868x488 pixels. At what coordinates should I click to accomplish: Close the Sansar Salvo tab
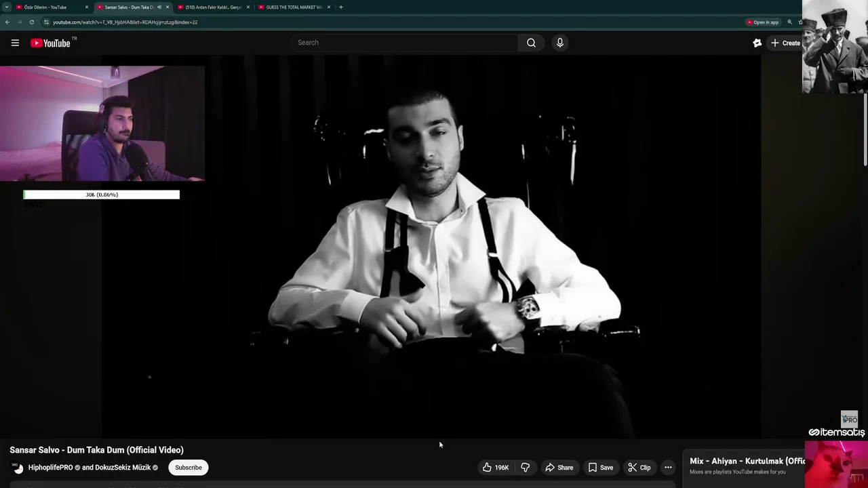coord(167,7)
